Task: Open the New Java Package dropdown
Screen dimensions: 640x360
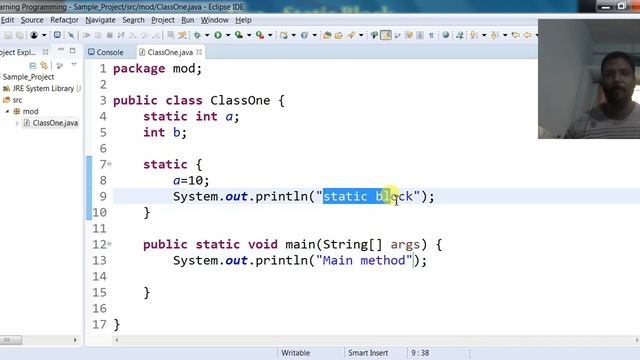Action: click(293, 36)
